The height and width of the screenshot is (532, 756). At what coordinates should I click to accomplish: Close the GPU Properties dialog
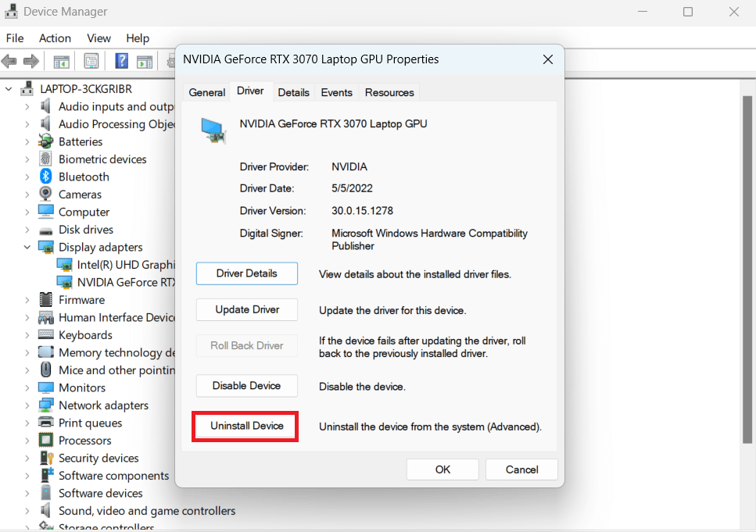click(x=548, y=59)
